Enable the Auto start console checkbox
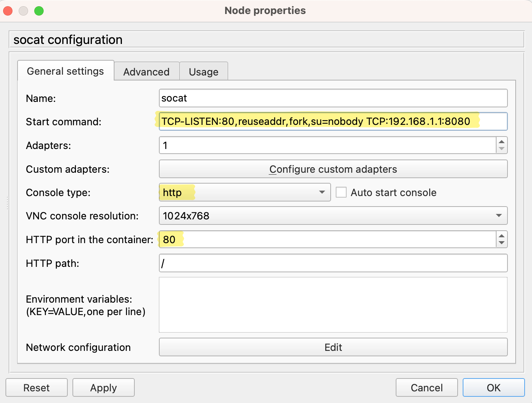This screenshot has height=403, width=532. click(341, 192)
